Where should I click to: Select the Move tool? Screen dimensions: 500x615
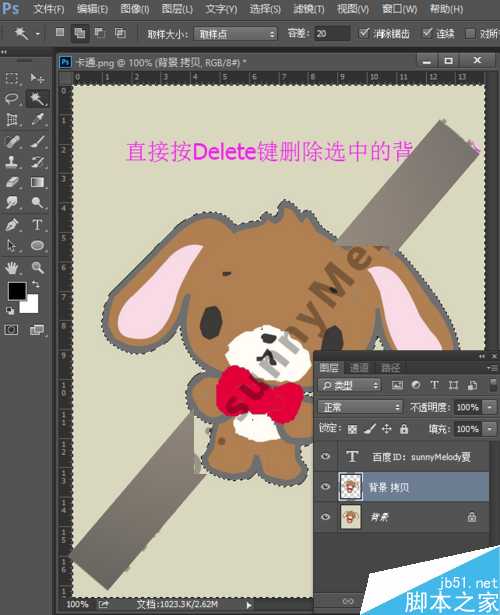click(x=37, y=78)
